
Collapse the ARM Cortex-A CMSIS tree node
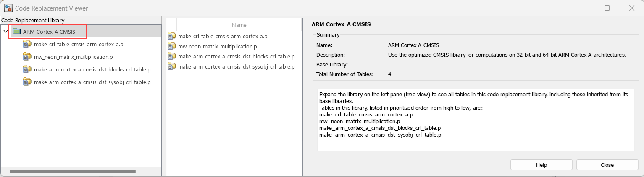tap(5, 32)
